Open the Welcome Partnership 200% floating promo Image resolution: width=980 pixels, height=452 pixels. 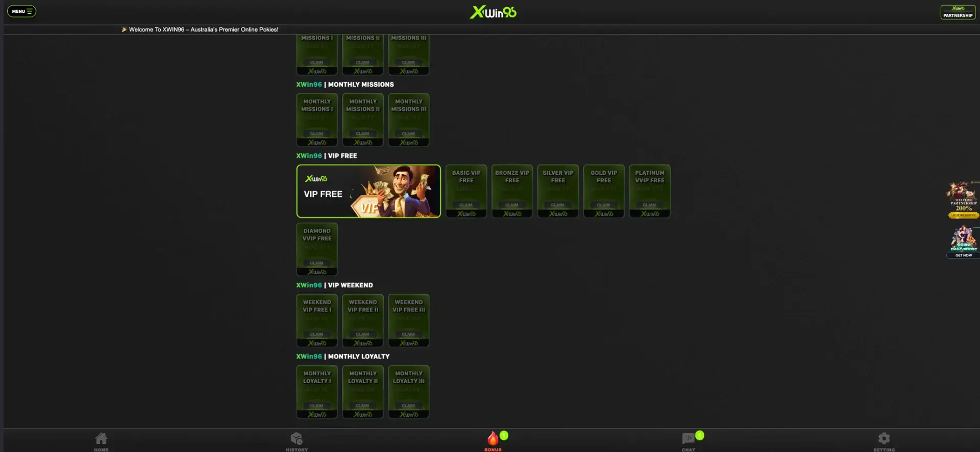pos(963,200)
